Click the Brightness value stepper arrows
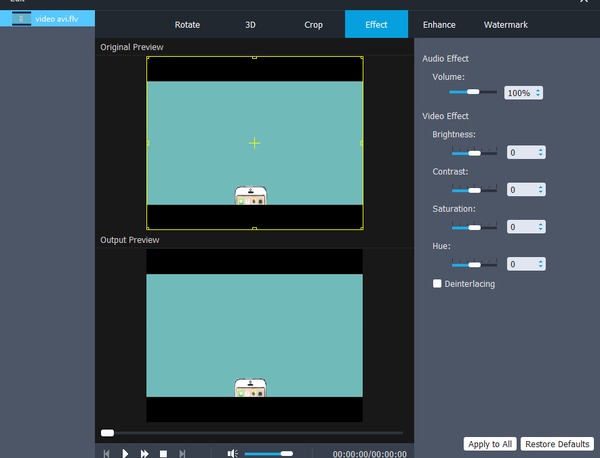The image size is (600, 458). click(540, 152)
